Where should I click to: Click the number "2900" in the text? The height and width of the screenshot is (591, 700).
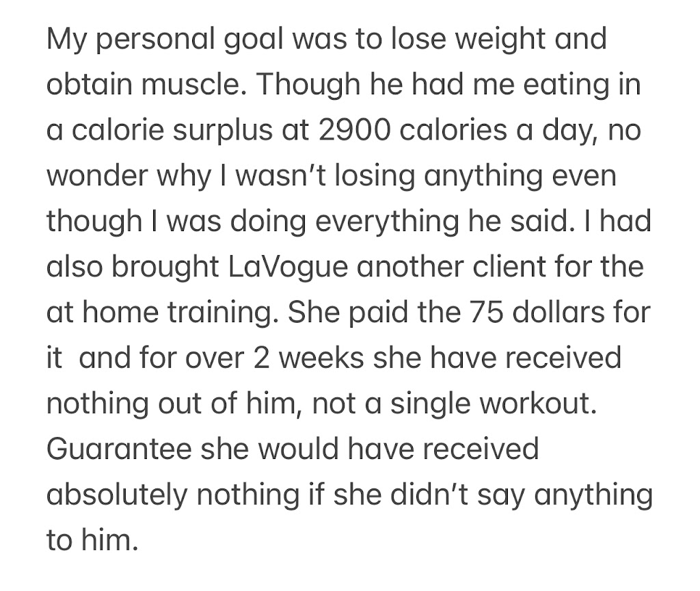(352, 130)
